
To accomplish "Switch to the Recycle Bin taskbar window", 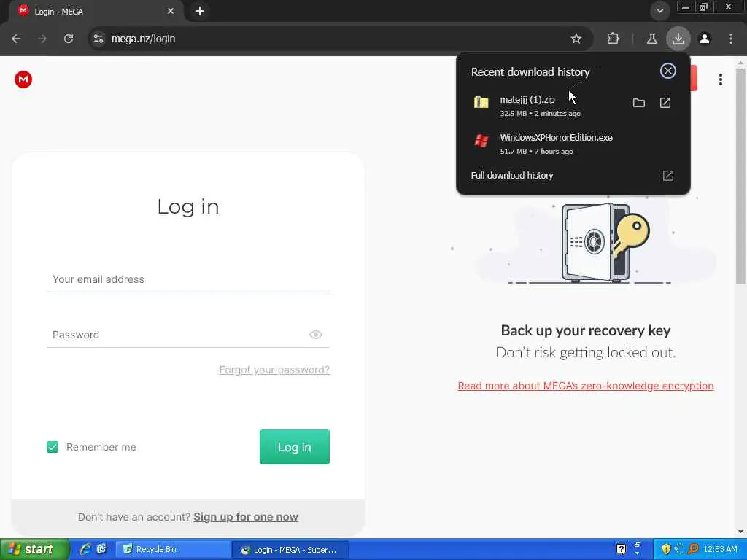I will coord(172,550).
